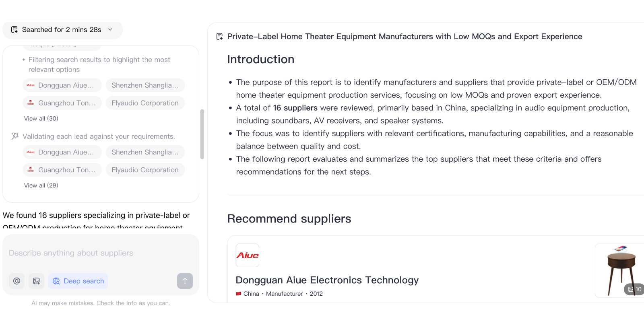Viewport: 644px width, 309px height.
Task: Expand 'View all (30)' results
Action: [41, 119]
